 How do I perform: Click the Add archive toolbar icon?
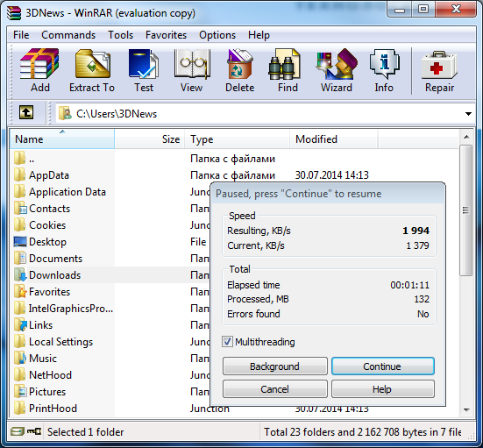pos(39,70)
